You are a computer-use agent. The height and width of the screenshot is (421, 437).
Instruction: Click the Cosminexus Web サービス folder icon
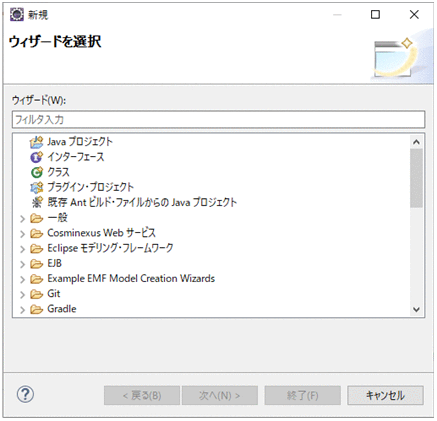click(37, 233)
